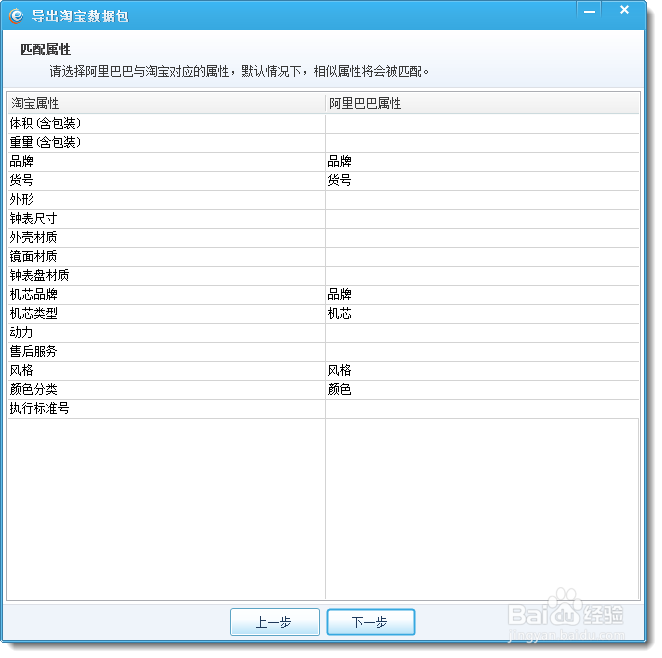Open Alibaba attribute cell for 品牌 row
The image size is (662, 658).
pos(483,162)
